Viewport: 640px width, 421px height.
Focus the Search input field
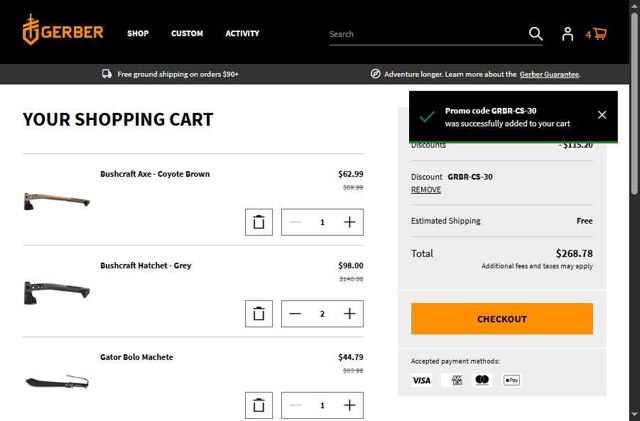pyautogui.click(x=427, y=34)
